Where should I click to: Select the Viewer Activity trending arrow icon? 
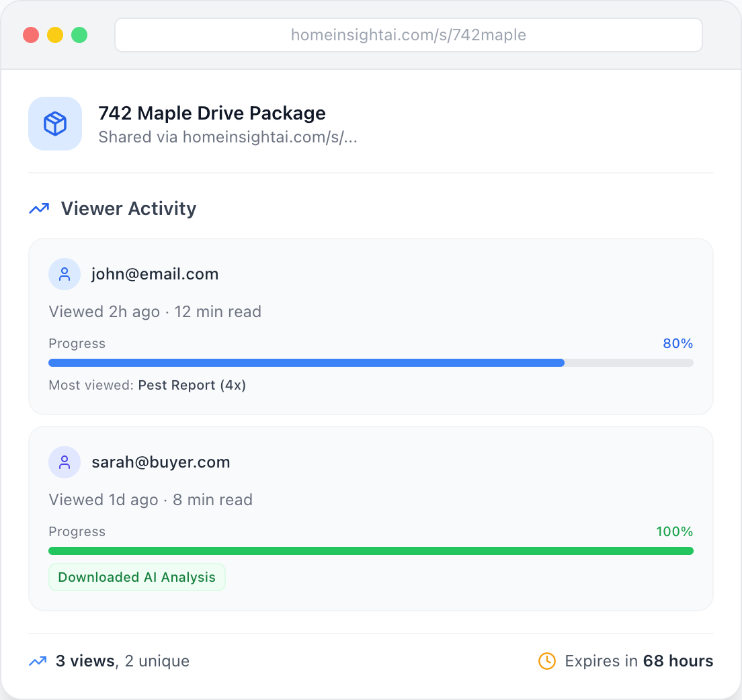pos(39,208)
